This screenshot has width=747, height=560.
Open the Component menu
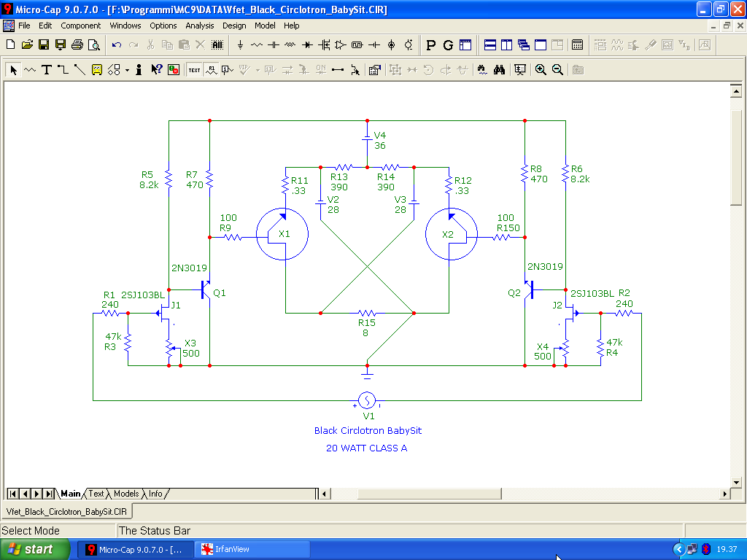[80, 26]
